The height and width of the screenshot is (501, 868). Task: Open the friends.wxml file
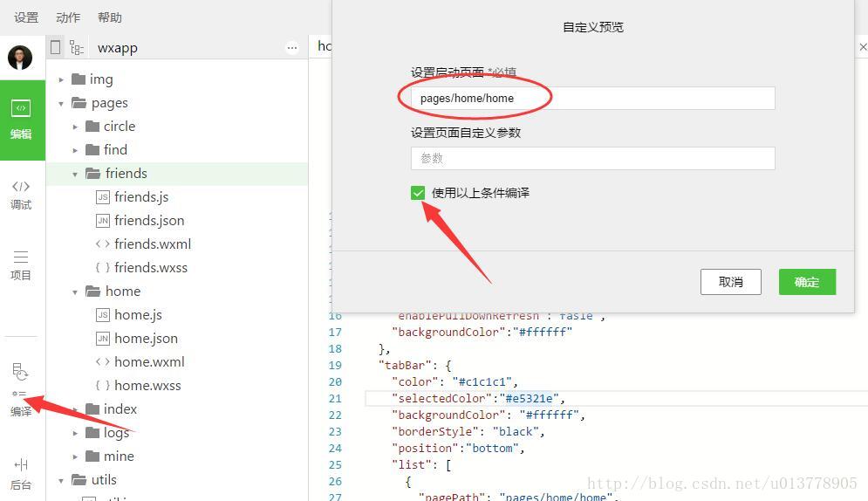(152, 244)
